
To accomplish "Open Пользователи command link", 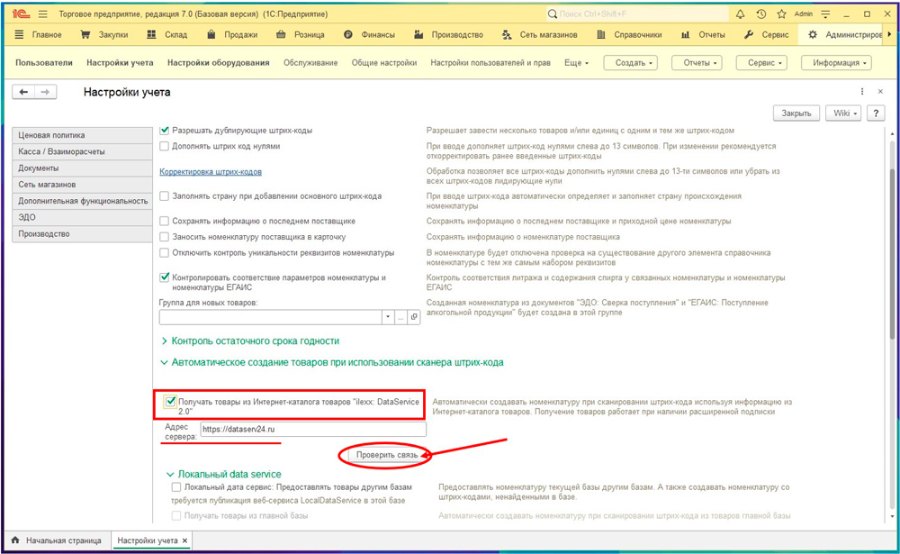I will (44, 63).
